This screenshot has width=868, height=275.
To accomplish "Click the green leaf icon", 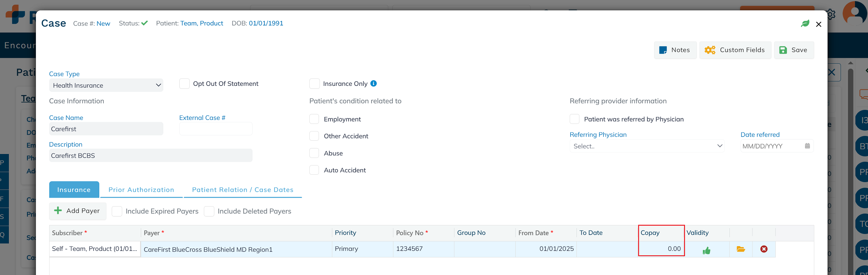I will coord(805,24).
